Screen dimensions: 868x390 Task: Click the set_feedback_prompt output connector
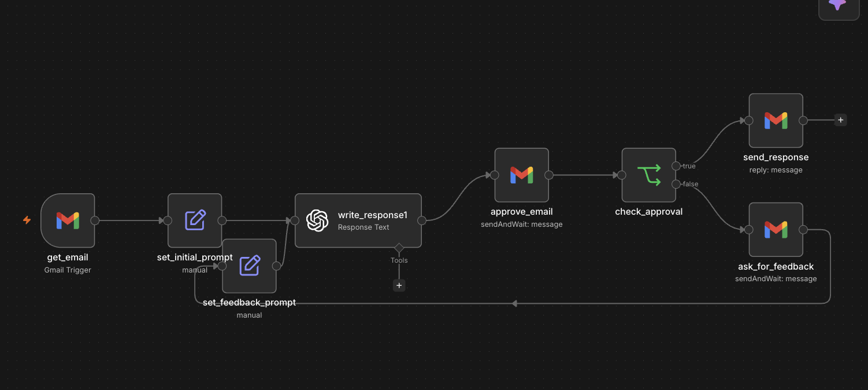click(276, 266)
